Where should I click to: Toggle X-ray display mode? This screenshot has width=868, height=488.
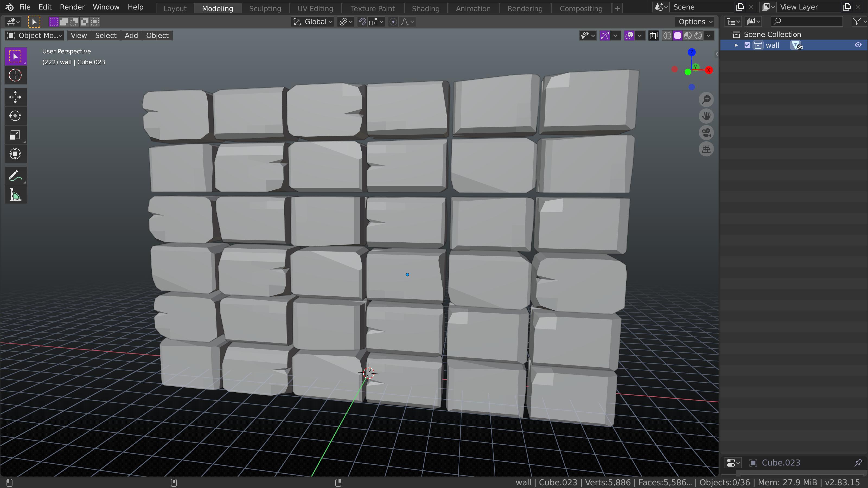(x=653, y=35)
